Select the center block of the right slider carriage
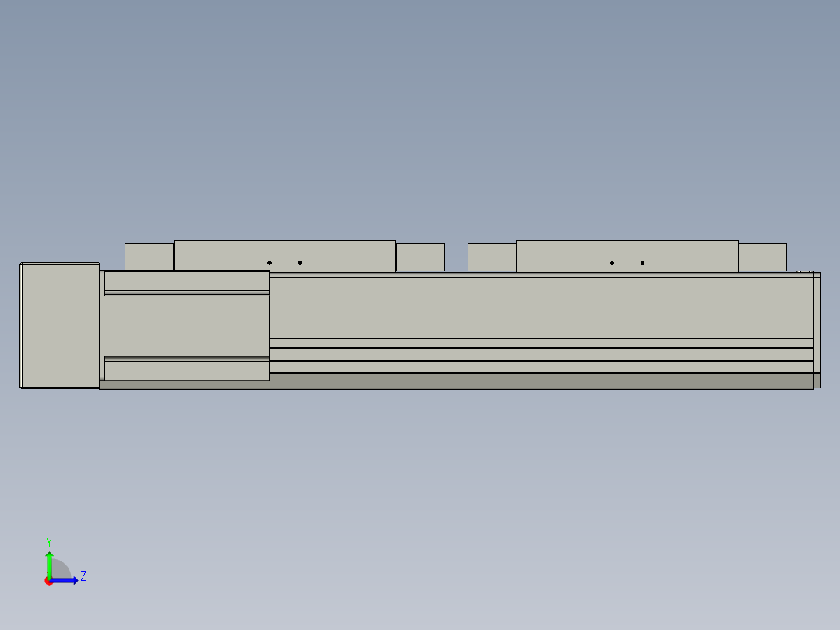The image size is (840, 630). coord(626,256)
